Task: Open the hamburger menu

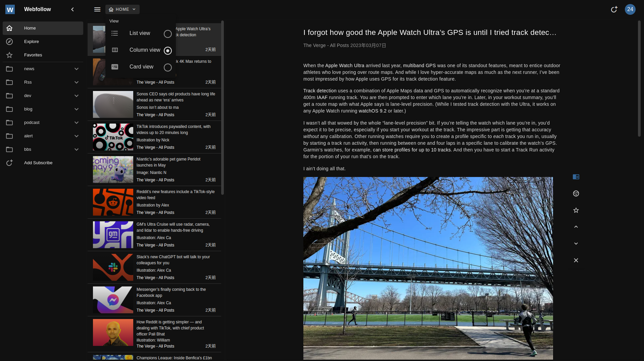Action: tap(97, 9)
